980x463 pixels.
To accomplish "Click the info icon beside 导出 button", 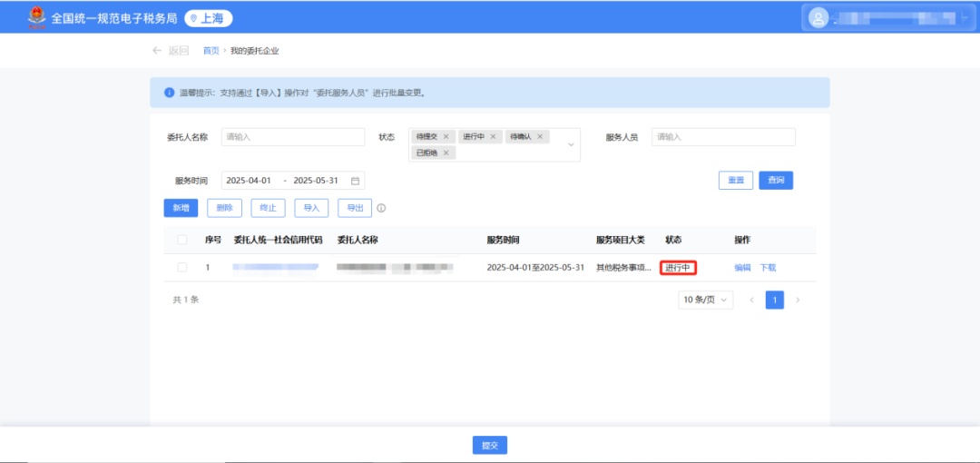I will coord(381,208).
